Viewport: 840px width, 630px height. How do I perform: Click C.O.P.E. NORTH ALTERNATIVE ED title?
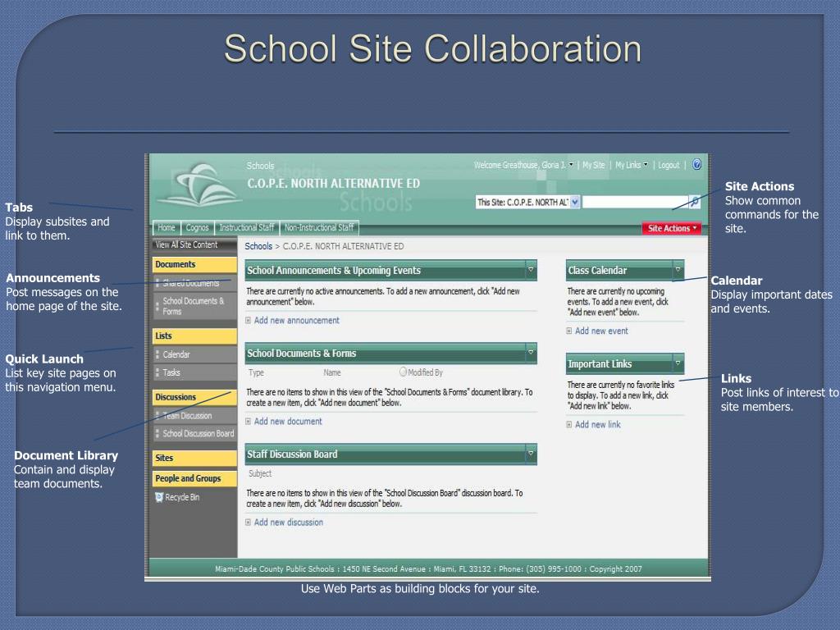pos(333,183)
